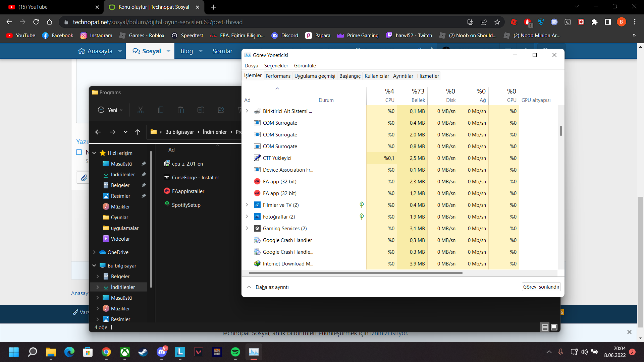This screenshot has height=362, width=644.
Task: Click the Copy icon in Explorer toolbar
Action: click(x=161, y=110)
